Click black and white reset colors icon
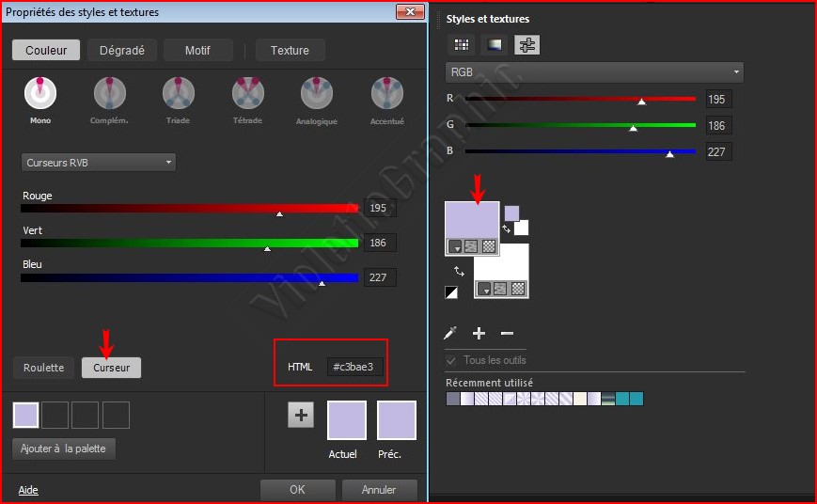 (x=451, y=292)
